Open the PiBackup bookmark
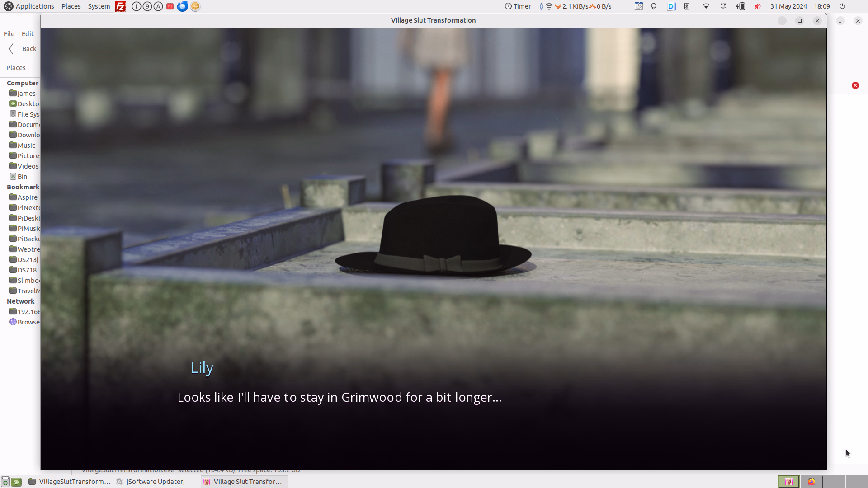This screenshot has width=868, height=488. click(x=25, y=239)
